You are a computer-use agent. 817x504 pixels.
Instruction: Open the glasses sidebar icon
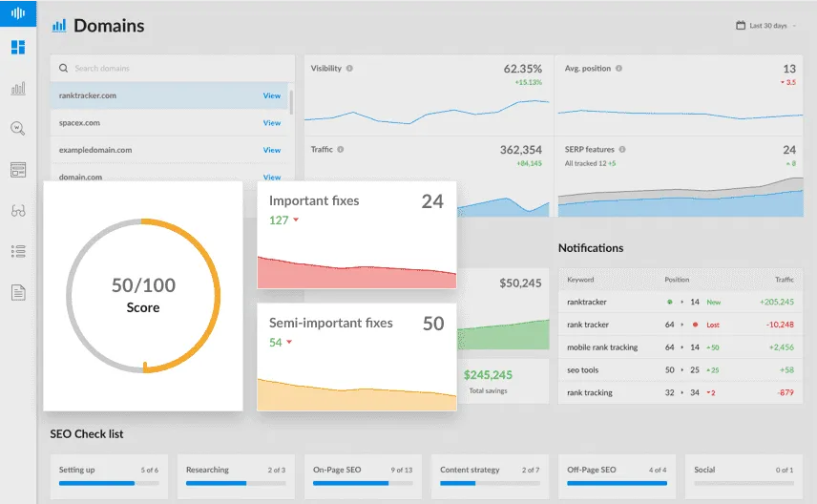pos(18,211)
